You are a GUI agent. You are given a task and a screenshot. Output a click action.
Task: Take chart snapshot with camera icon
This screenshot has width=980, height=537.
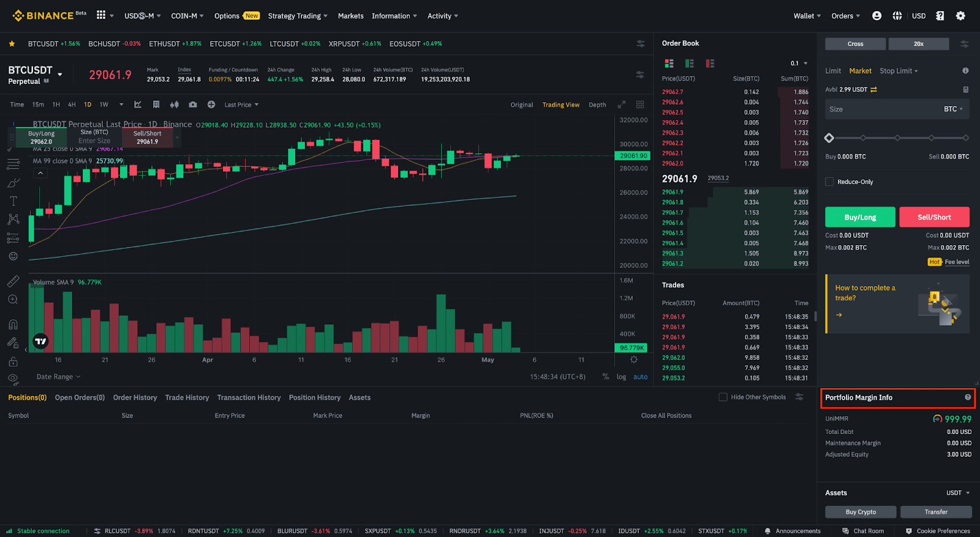coord(193,104)
